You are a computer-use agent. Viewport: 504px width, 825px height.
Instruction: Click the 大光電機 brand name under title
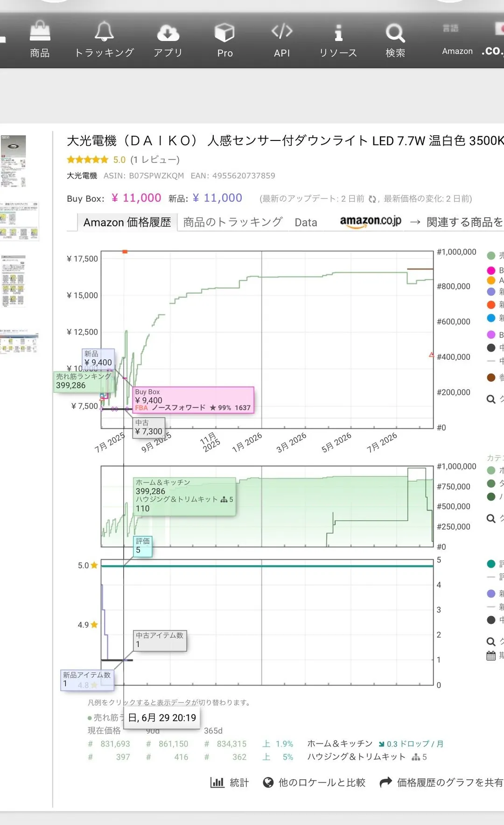coord(82,176)
